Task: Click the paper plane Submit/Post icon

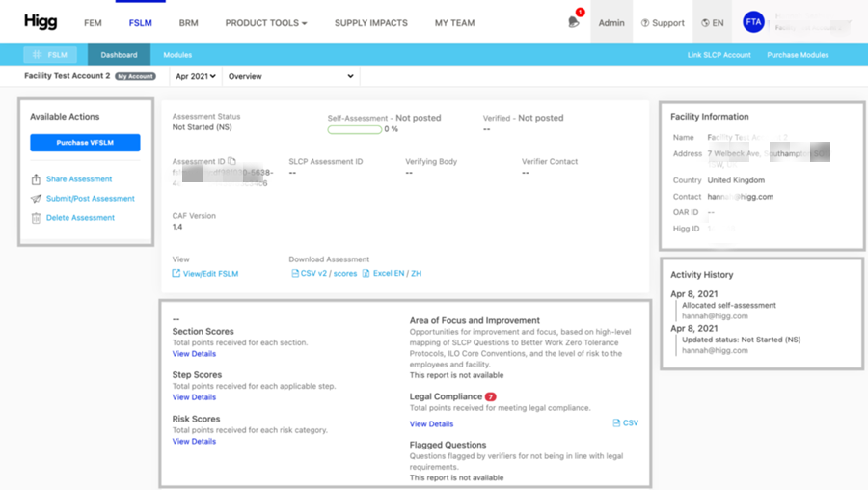Action: pyautogui.click(x=36, y=198)
